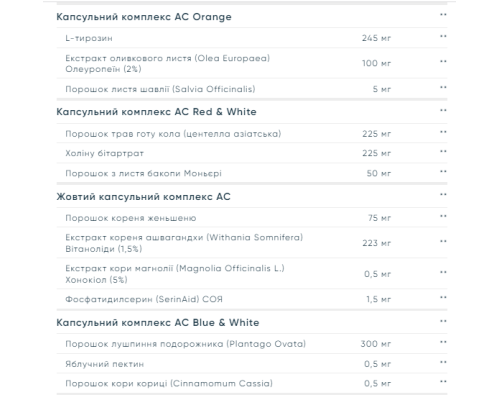Click the 245 мг dosage value
The width and height of the screenshot is (500, 400).
click(x=376, y=38)
